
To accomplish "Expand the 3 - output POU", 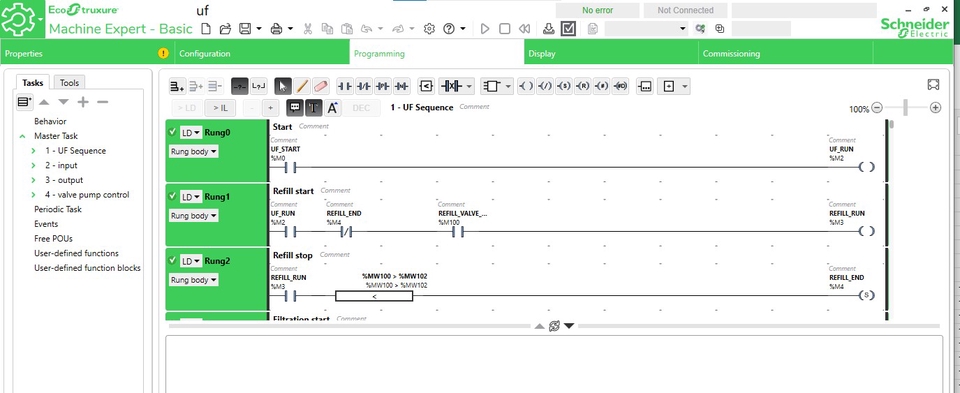I will tap(34, 180).
